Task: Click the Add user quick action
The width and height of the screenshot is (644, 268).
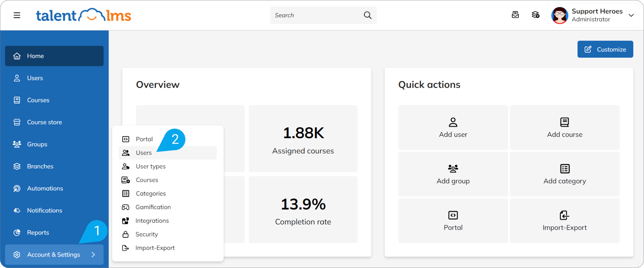Action: click(453, 127)
